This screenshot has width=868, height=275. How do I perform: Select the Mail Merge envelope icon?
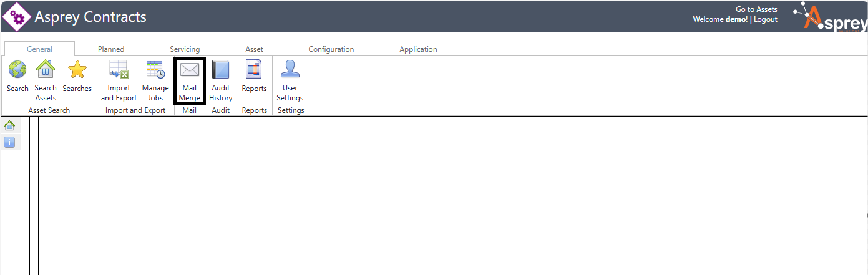190,70
